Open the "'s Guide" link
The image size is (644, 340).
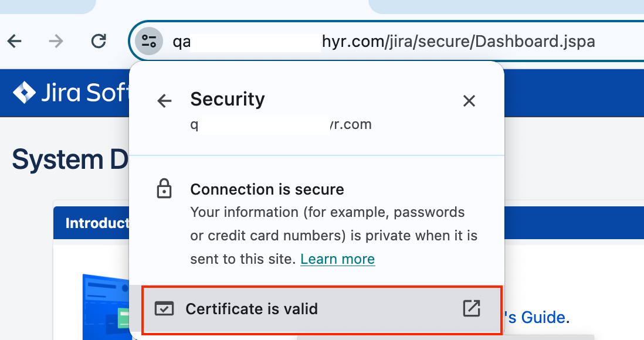pos(537,318)
